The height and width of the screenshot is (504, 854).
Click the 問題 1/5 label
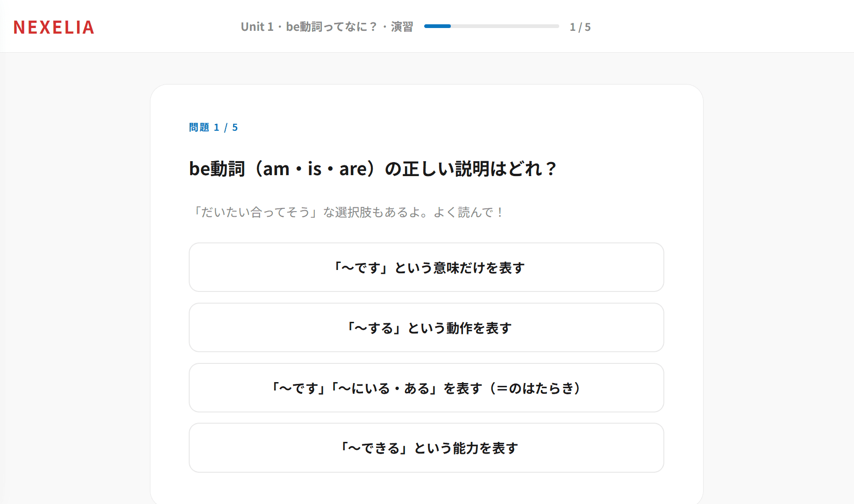(x=213, y=127)
